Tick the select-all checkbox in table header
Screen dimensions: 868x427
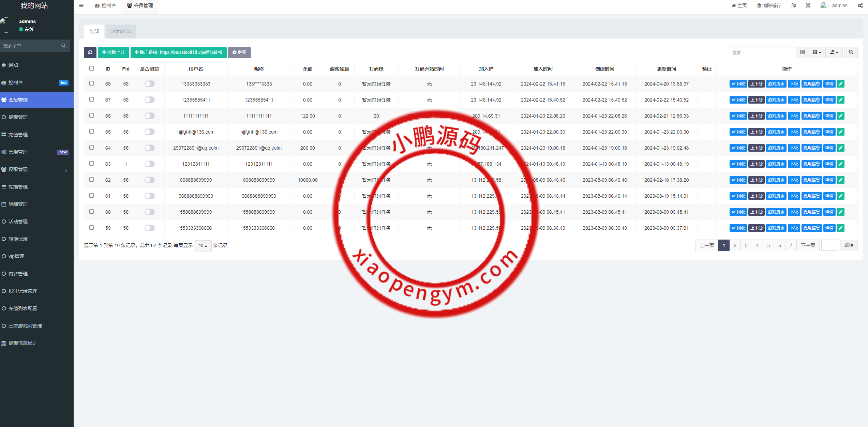pyautogui.click(x=91, y=68)
